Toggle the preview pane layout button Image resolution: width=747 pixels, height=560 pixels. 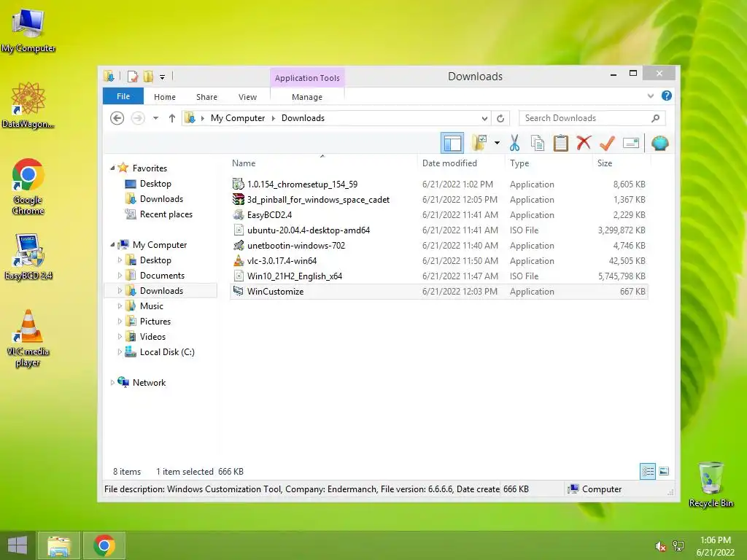click(x=452, y=143)
